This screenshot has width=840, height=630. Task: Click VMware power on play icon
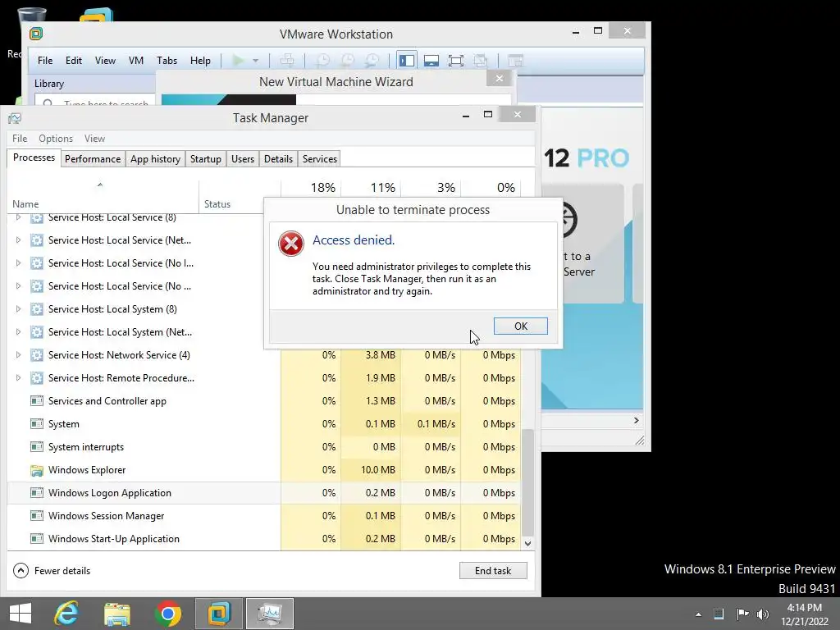[238, 61]
